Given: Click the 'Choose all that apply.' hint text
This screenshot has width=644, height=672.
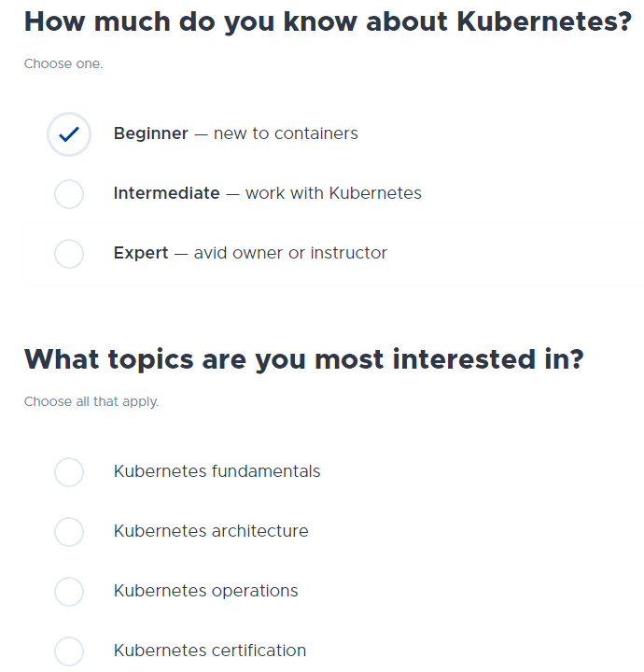Looking at the screenshot, I should click(91, 402).
